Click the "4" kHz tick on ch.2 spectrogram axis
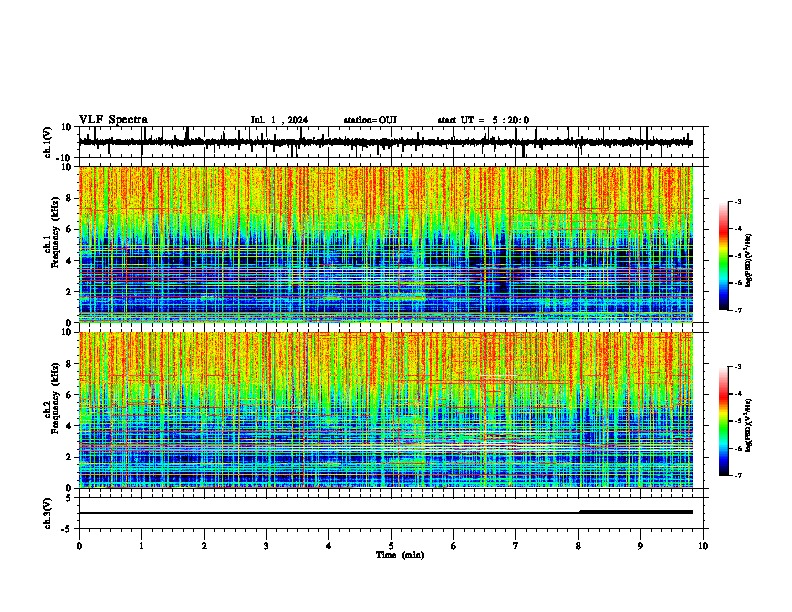Viewport: 792px width, 612px height. click(69, 426)
